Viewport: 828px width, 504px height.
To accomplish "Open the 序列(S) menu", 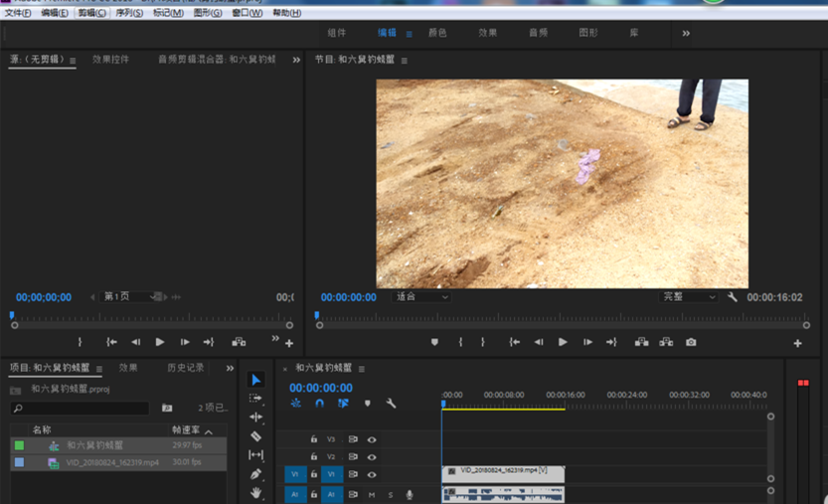I will (x=131, y=13).
